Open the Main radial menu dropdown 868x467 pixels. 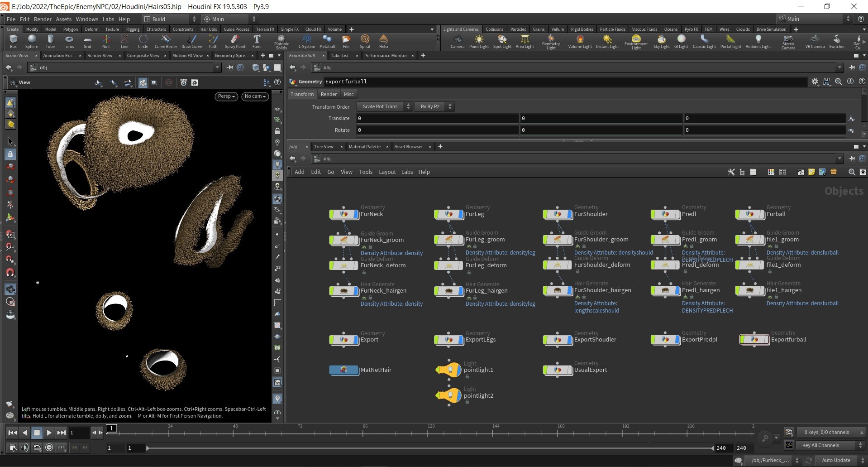pos(229,19)
